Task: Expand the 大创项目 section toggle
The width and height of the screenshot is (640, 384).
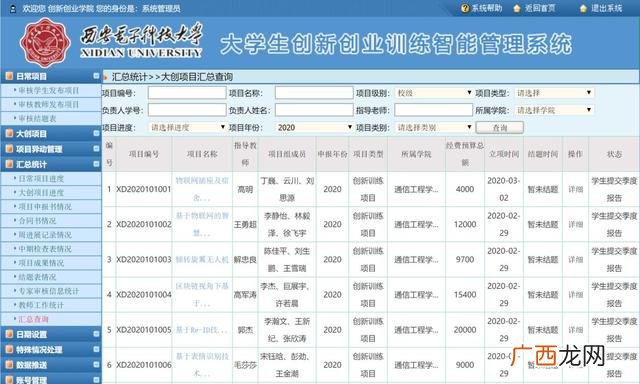Action: (96, 133)
